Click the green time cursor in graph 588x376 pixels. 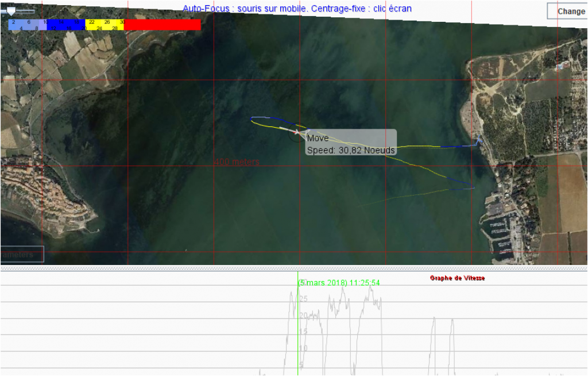point(298,333)
